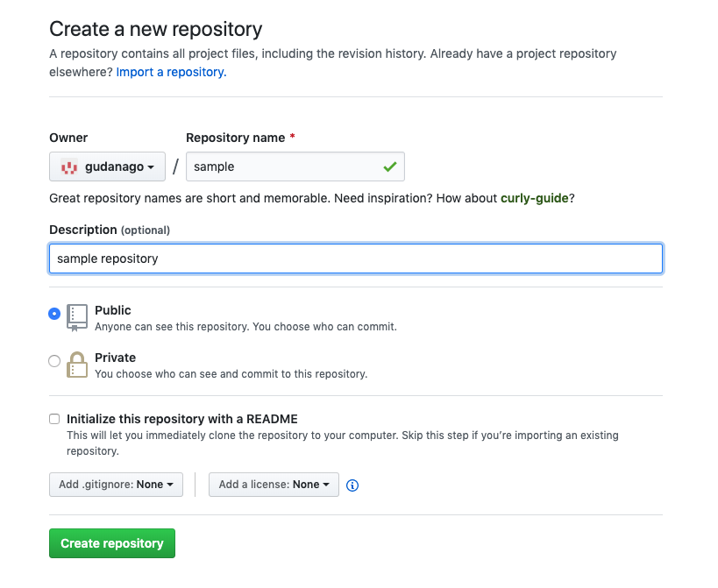Expand the Add .gitignore dropdown

click(x=116, y=484)
